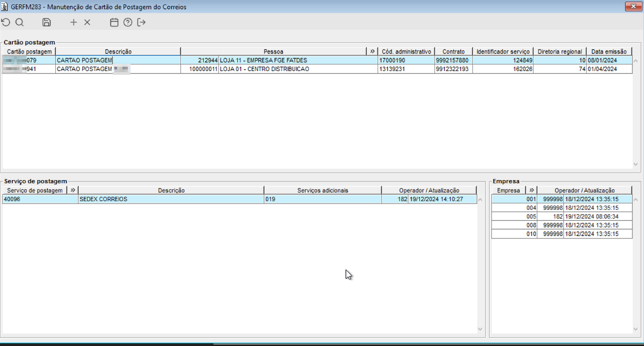Click scroll down arrow in Serviço de postagem grid
Viewport: 644px width, 346px height.
[x=480, y=329]
